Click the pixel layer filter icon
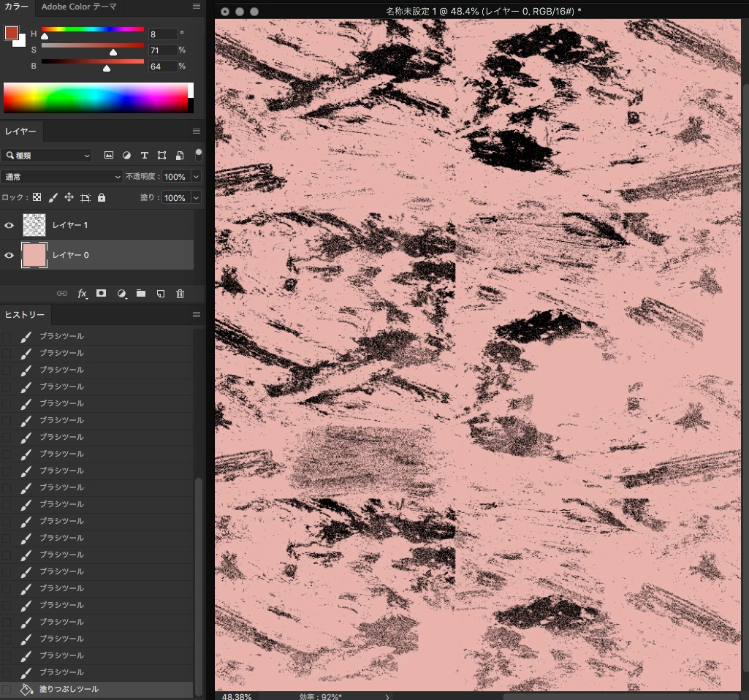749x700 pixels. tap(109, 155)
